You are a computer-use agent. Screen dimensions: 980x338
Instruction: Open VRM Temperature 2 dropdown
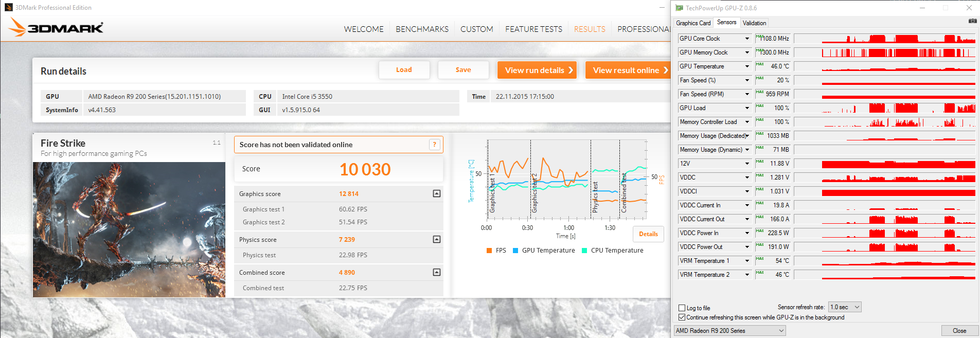(x=747, y=275)
